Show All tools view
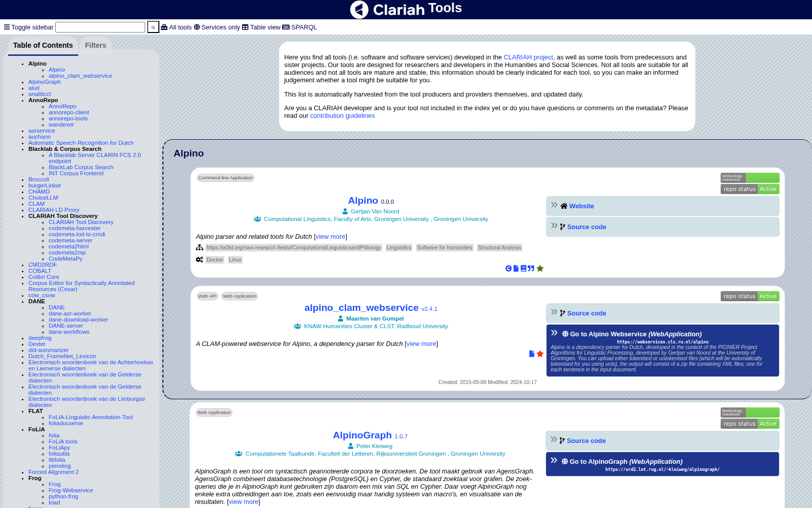The image size is (812, 508). (176, 27)
